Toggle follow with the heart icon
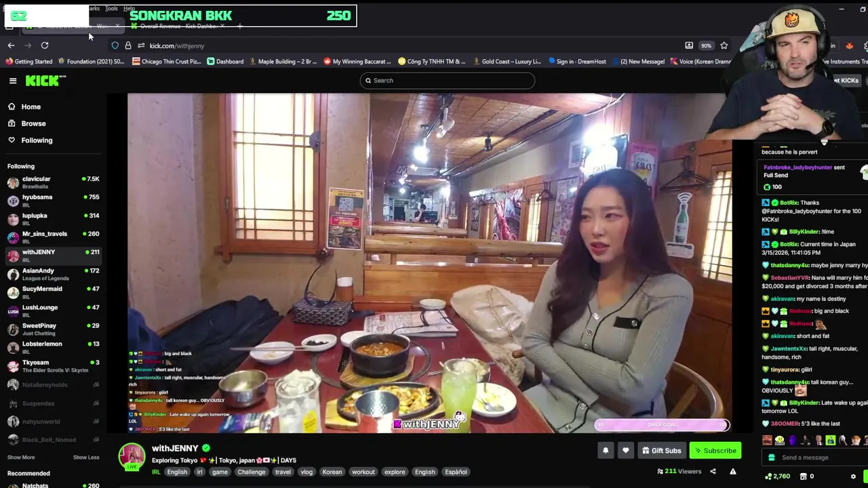Viewport: 868px width, 488px height. point(626,451)
